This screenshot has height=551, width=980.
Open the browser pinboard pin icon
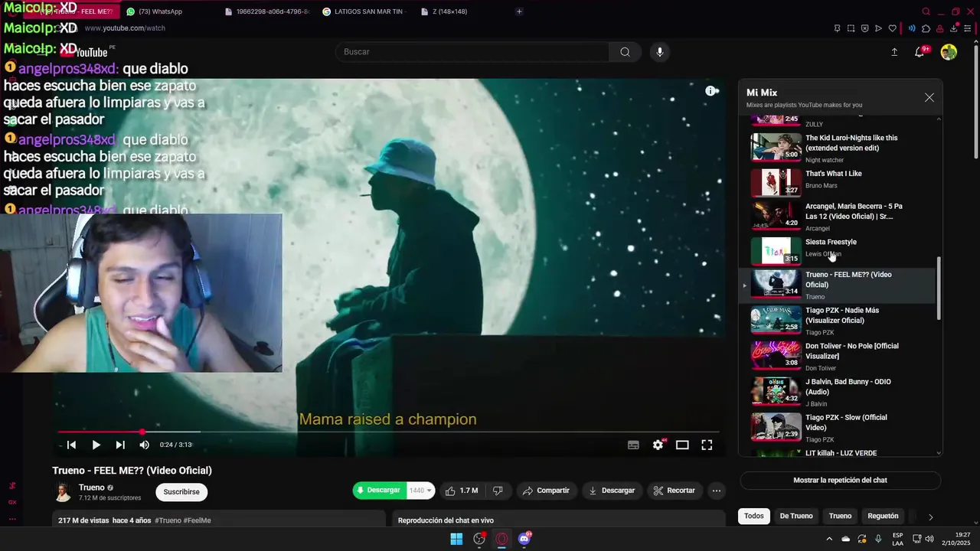pyautogui.click(x=837, y=28)
